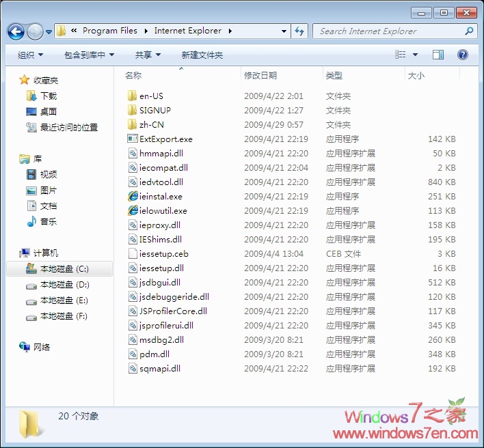Select the jsdebuggeride.dll file icon
The image size is (484, 448).
click(133, 296)
